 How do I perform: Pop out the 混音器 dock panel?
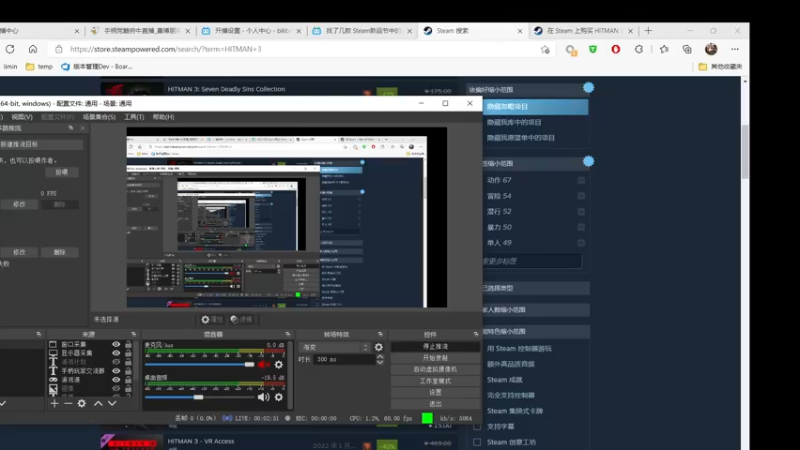point(288,334)
